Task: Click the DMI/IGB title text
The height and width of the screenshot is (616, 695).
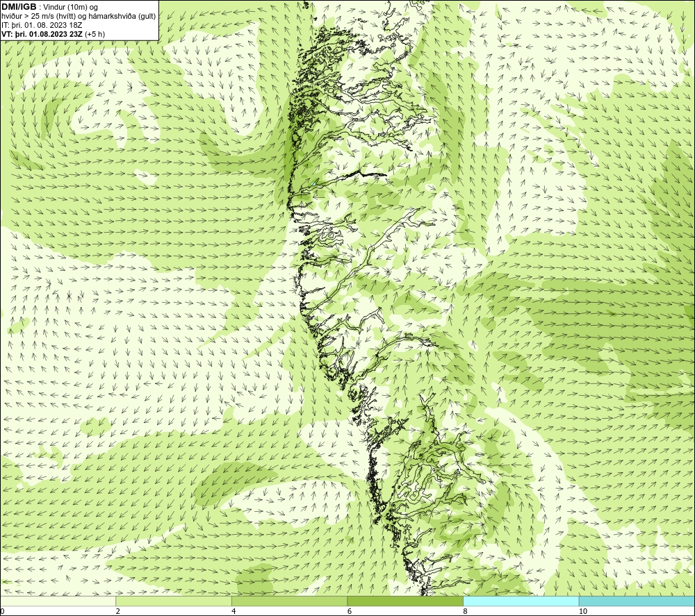Action: click(19, 7)
